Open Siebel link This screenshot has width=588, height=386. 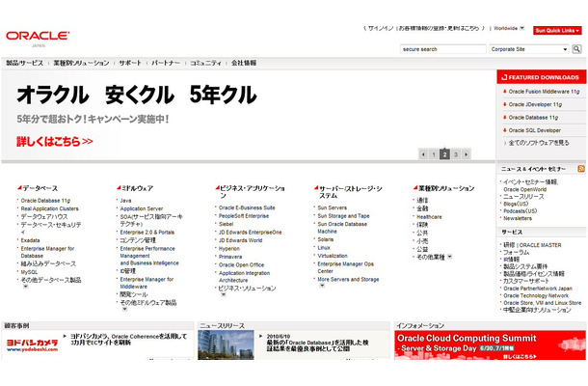(x=227, y=224)
